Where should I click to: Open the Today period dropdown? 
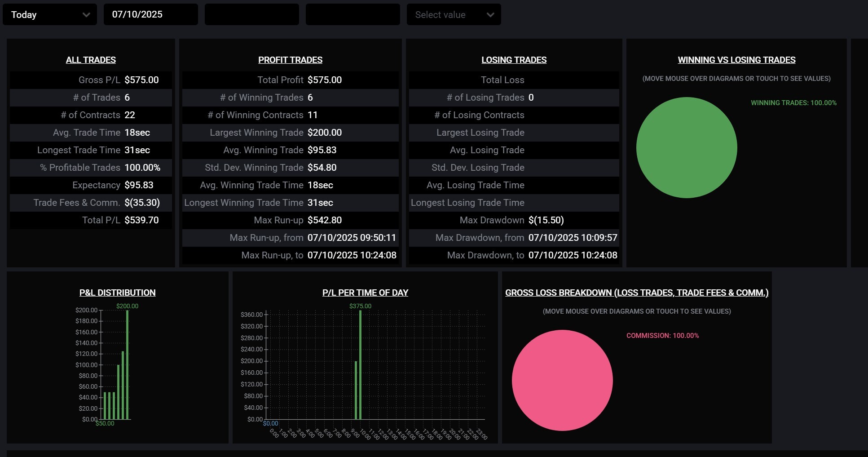pos(49,15)
